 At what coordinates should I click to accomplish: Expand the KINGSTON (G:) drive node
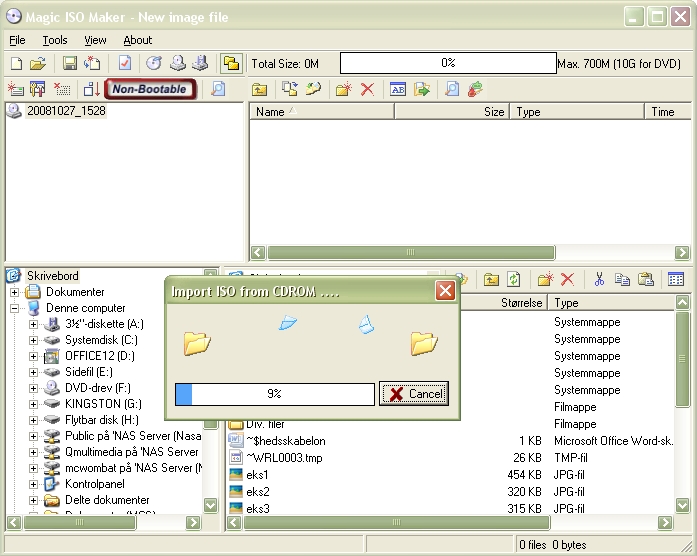[x=33, y=404]
